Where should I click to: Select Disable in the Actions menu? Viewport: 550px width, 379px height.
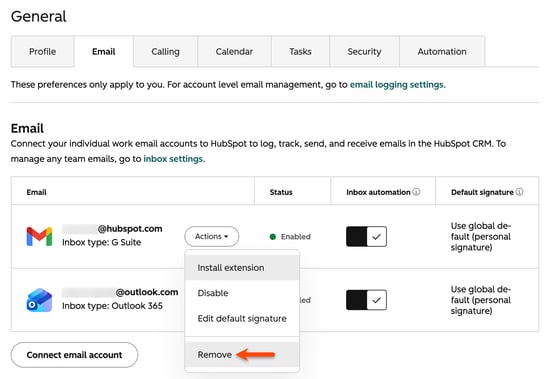(242, 293)
